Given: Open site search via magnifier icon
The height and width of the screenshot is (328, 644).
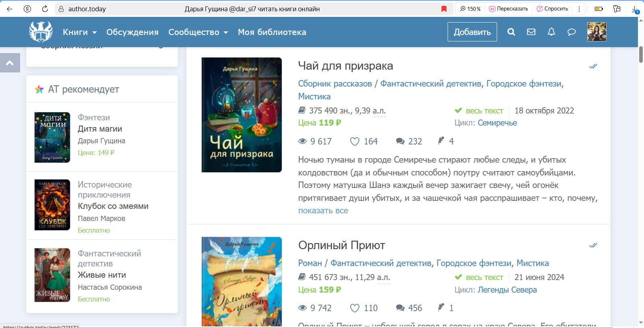Looking at the screenshot, I should pos(511,32).
